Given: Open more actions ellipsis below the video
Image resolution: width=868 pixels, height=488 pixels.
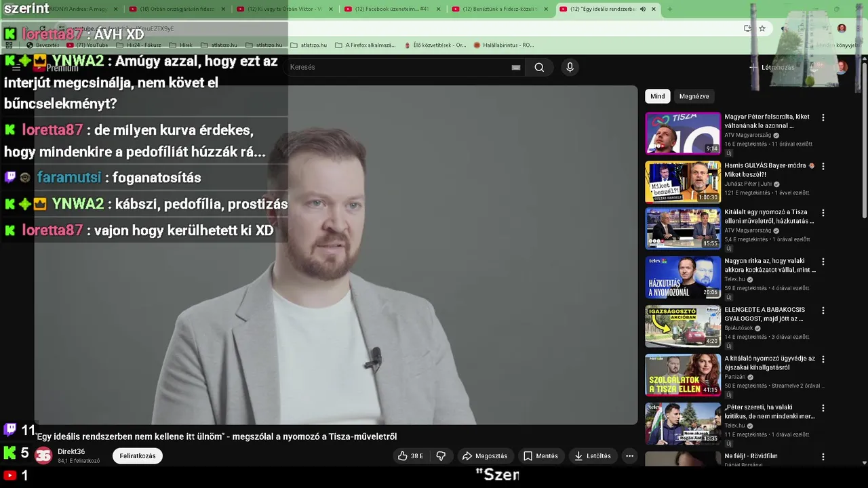Looking at the screenshot, I should click(629, 456).
